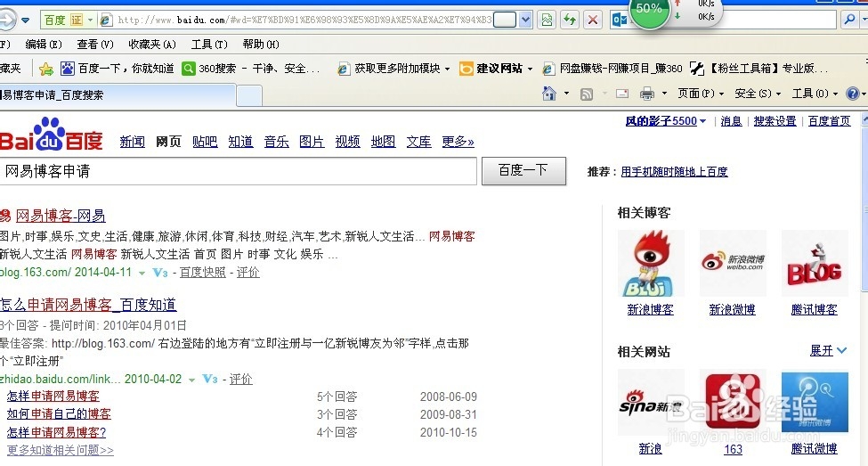Open the 编辑(E) menu
The width and height of the screenshot is (868, 466).
tap(44, 45)
